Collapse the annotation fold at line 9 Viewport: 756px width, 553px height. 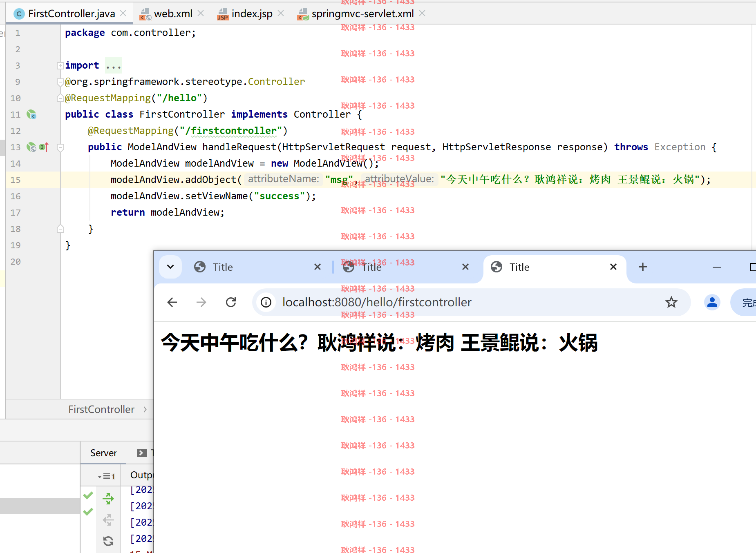60,82
